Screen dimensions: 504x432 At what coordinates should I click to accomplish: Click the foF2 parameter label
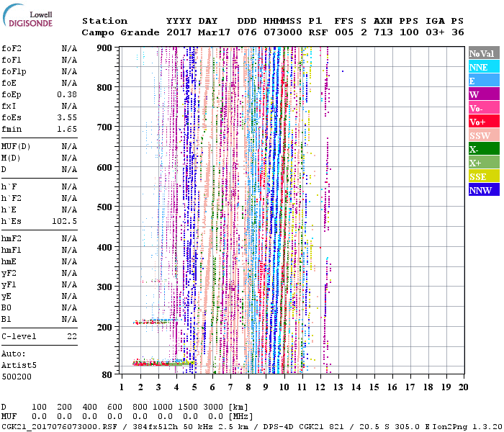tap(12, 48)
